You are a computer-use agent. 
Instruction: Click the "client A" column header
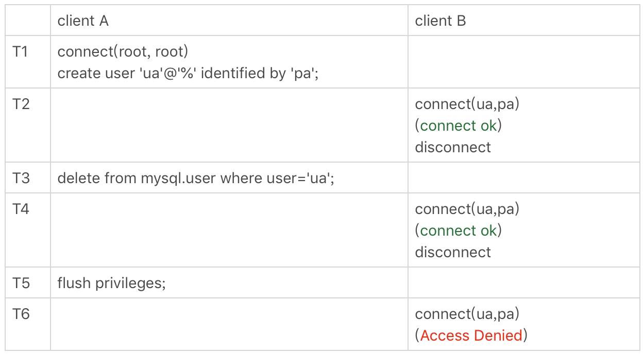click(83, 21)
